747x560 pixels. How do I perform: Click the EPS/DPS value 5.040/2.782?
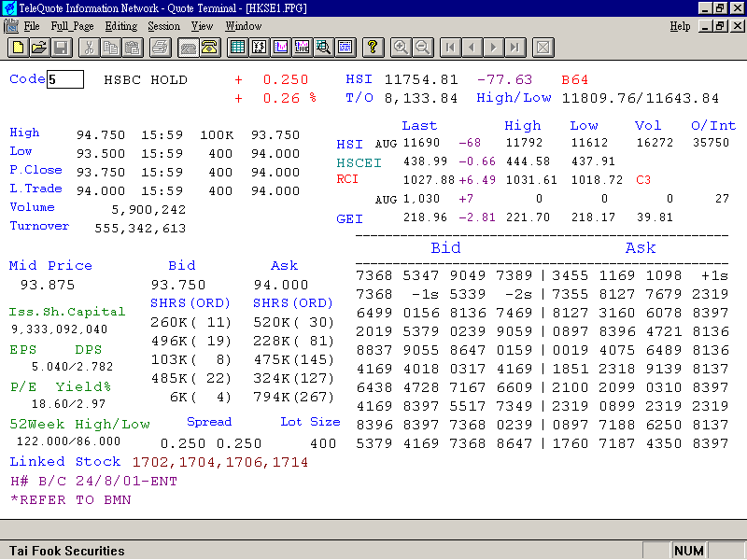(73, 367)
